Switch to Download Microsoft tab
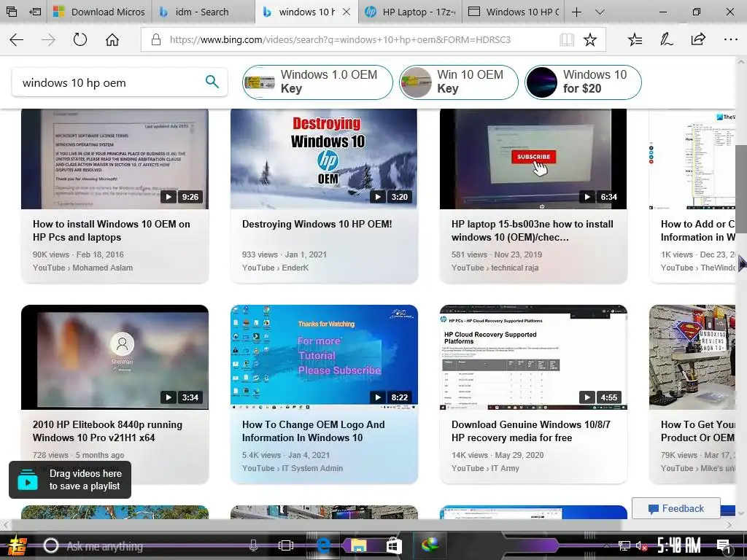The height and width of the screenshot is (560, 747). 99,12
